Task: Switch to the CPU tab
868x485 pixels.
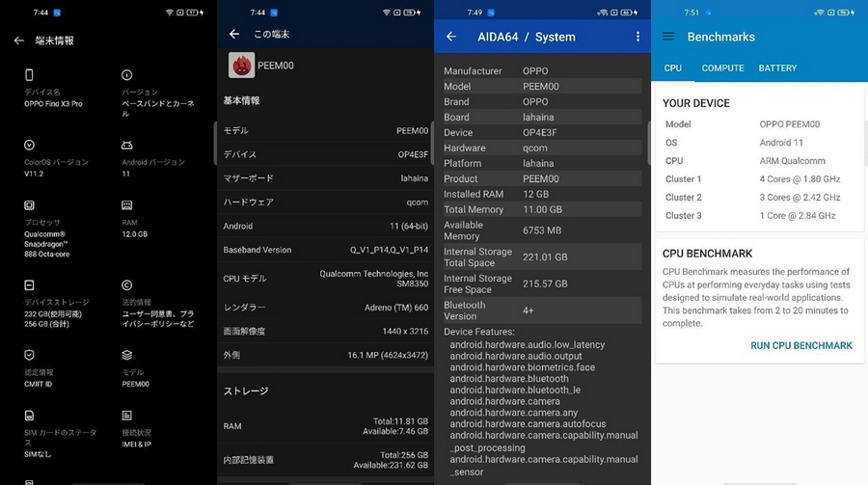Action: [x=672, y=68]
